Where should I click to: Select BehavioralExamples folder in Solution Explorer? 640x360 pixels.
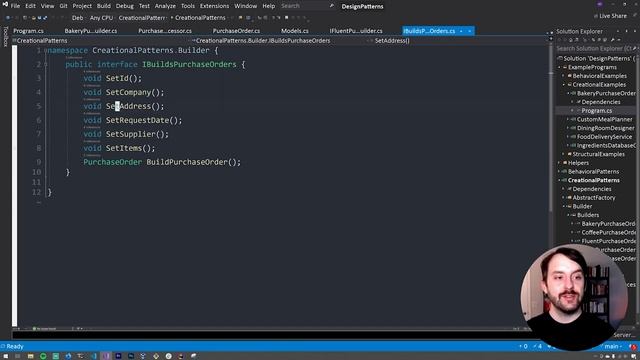coord(599,76)
